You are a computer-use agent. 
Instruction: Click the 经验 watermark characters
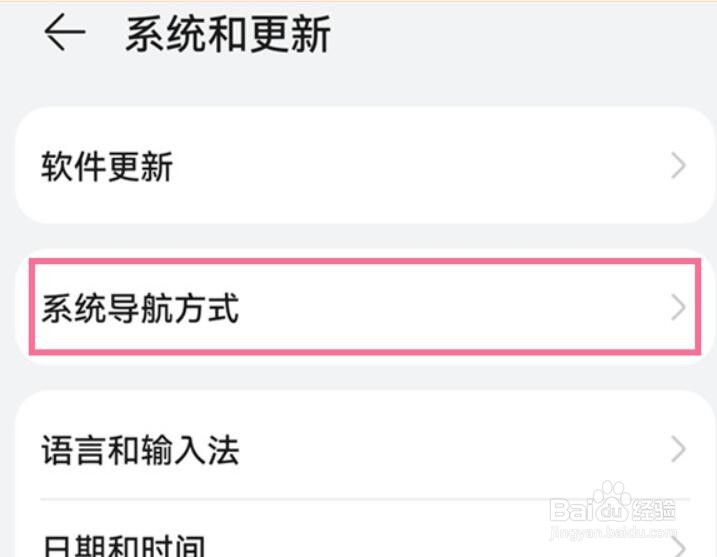coord(654,509)
